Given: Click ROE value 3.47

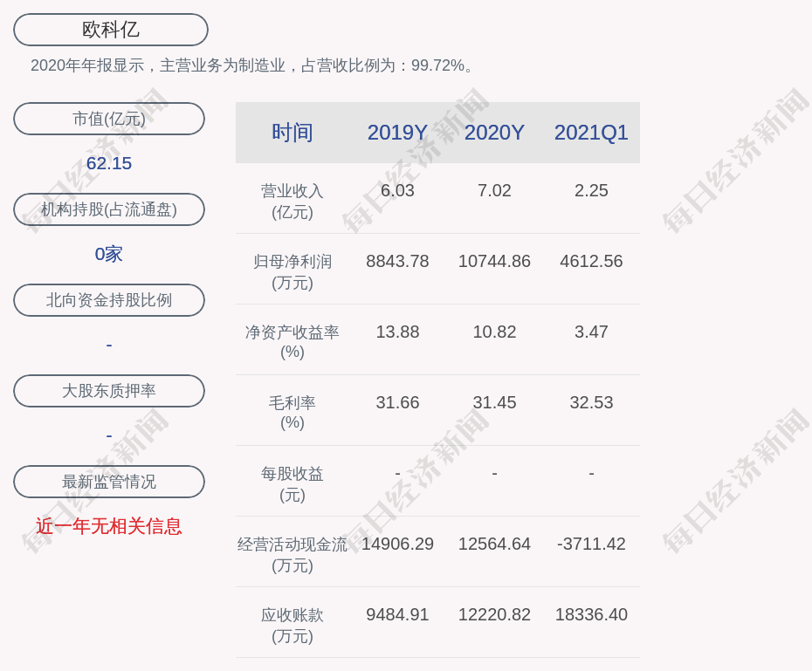Looking at the screenshot, I should pyautogui.click(x=591, y=332).
